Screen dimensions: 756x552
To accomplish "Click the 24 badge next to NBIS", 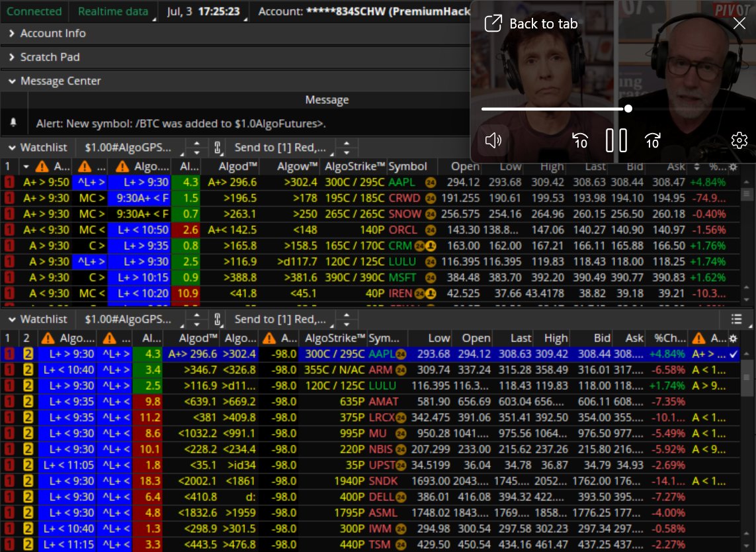I will 401,449.
